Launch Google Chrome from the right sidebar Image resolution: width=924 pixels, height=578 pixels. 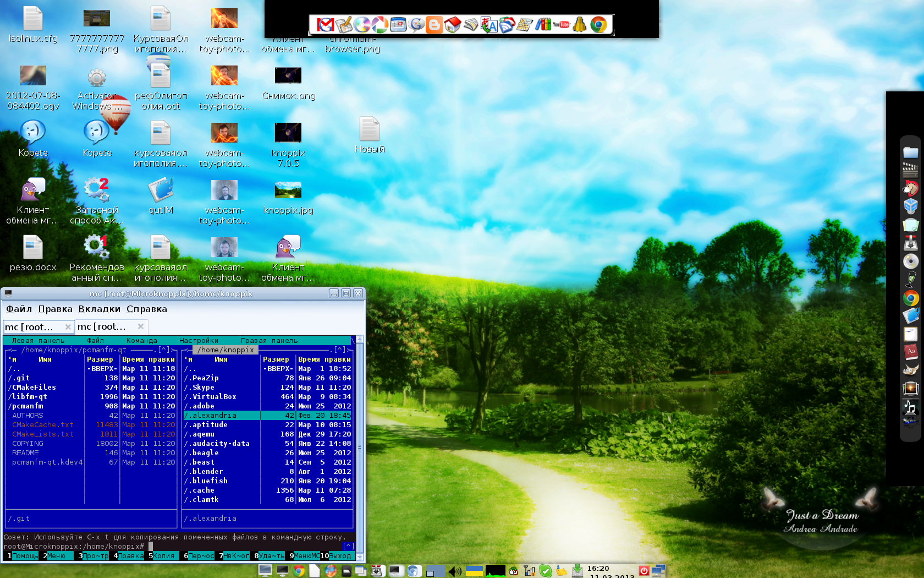click(911, 298)
